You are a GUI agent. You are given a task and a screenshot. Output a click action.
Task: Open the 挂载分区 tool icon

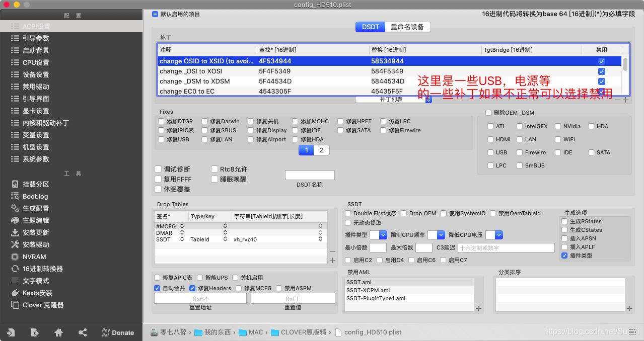click(x=15, y=184)
